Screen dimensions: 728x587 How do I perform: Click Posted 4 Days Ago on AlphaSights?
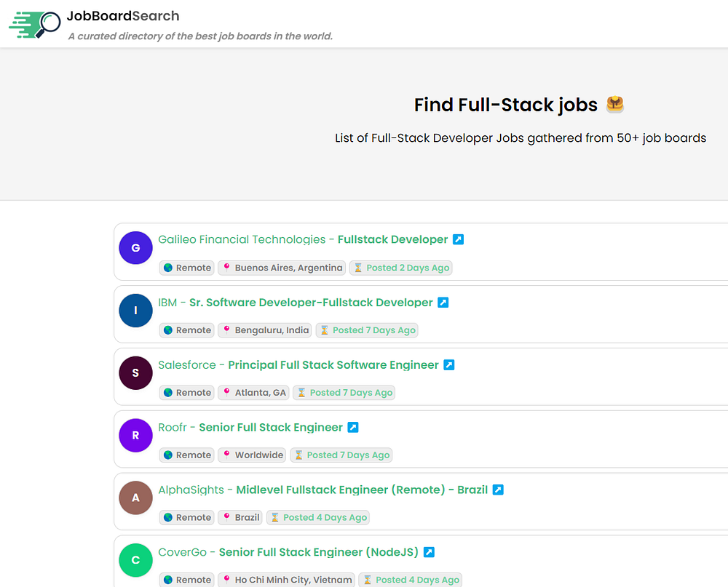(x=318, y=518)
